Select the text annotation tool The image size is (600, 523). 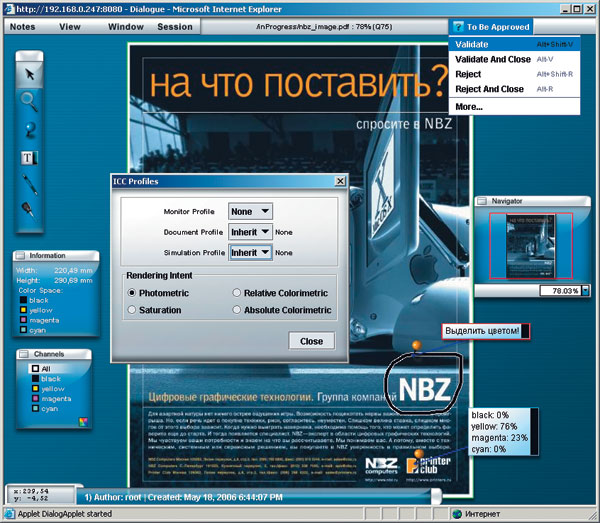click(29, 158)
